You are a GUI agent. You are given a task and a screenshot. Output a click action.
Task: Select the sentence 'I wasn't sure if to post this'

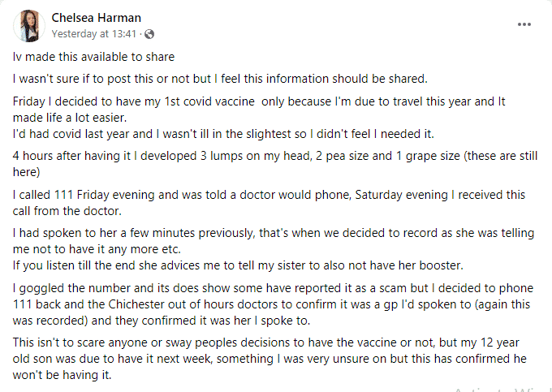220,79
